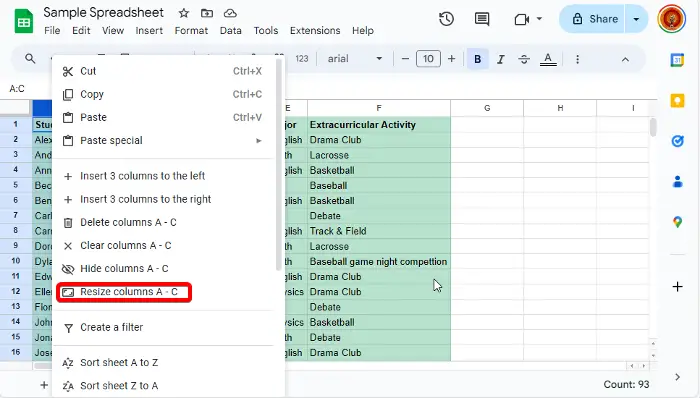
Task: Collapse the header with the up chevron
Action: [625, 59]
